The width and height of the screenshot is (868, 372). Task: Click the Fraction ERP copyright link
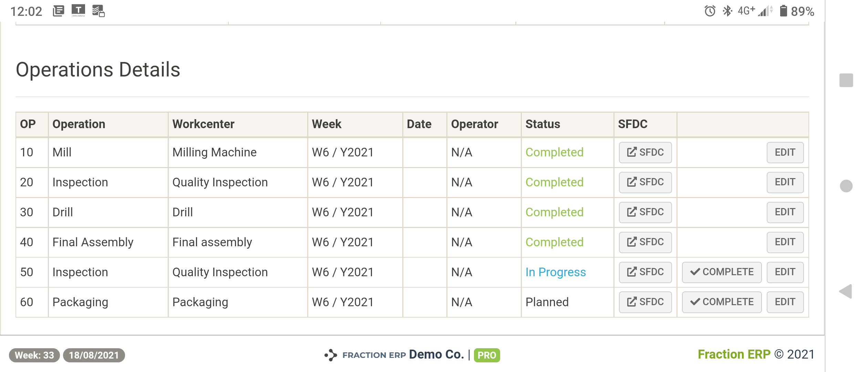click(x=734, y=354)
